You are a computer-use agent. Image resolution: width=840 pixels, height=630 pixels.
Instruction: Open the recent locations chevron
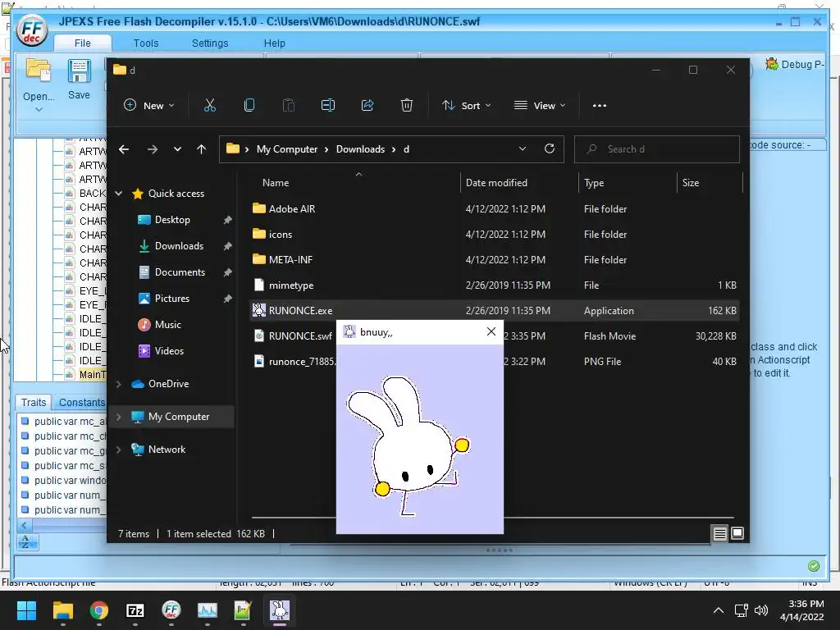(177, 149)
